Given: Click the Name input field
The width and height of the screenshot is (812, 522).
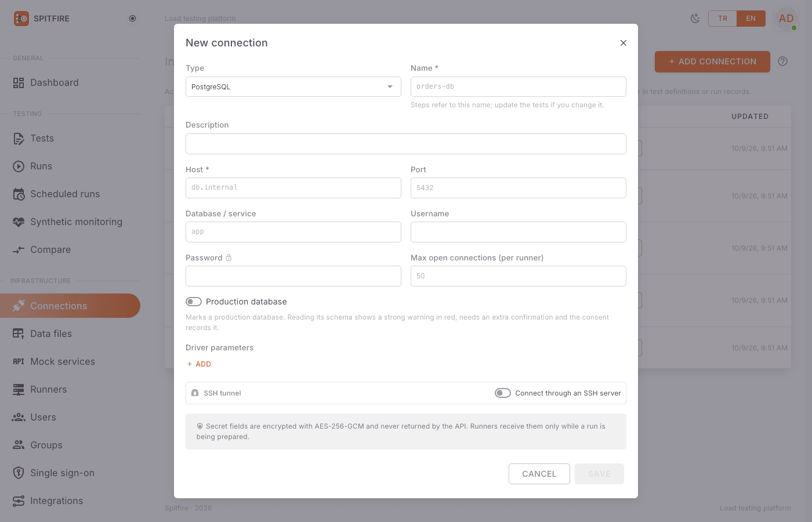Looking at the screenshot, I should pyautogui.click(x=519, y=87).
